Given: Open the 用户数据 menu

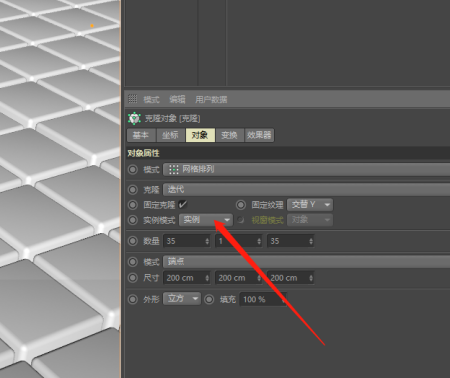Looking at the screenshot, I should 211,99.
